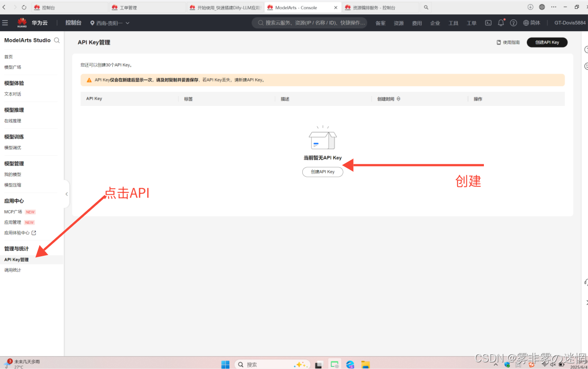The image size is (588, 369).
Task: Click the browser downloads icon
Action: (x=530, y=7)
